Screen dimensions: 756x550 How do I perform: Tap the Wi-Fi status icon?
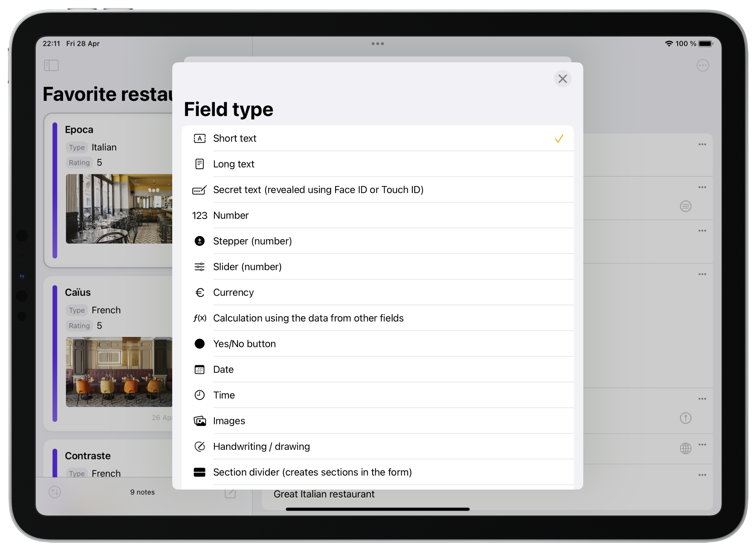pos(668,44)
